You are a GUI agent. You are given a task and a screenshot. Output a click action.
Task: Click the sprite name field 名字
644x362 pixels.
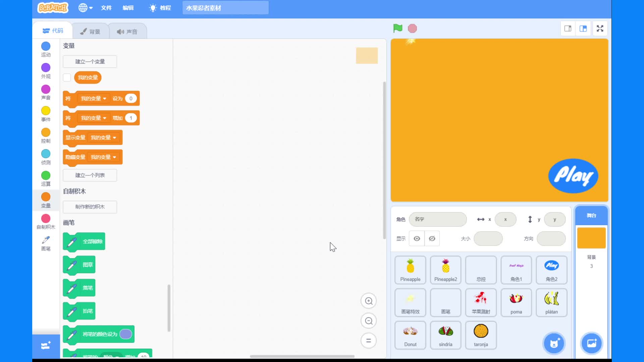pos(438,219)
